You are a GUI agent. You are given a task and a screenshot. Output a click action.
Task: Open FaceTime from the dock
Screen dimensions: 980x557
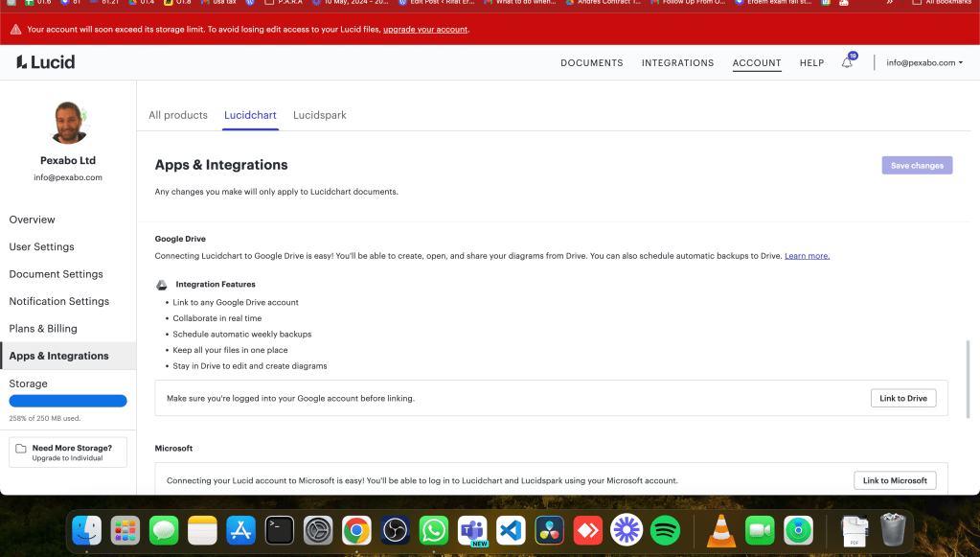[x=760, y=531]
